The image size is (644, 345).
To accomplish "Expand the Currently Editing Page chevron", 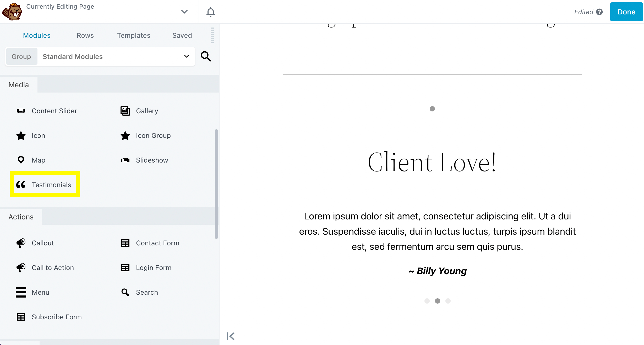I will pyautogui.click(x=184, y=12).
